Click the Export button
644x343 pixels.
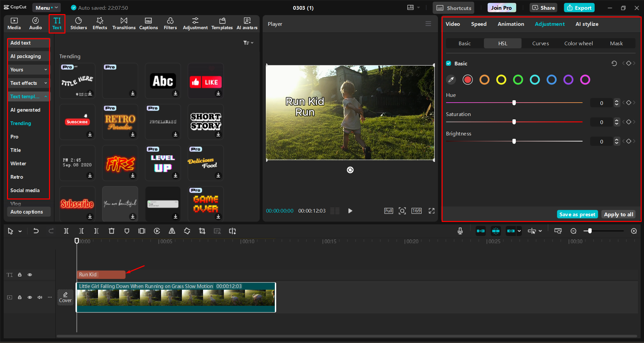pos(579,7)
